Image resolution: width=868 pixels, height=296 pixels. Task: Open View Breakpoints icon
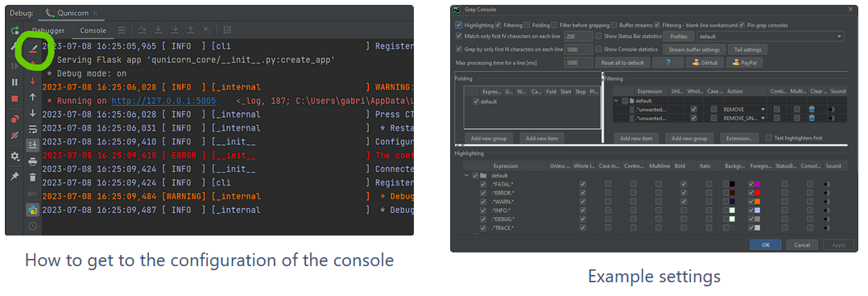15,119
